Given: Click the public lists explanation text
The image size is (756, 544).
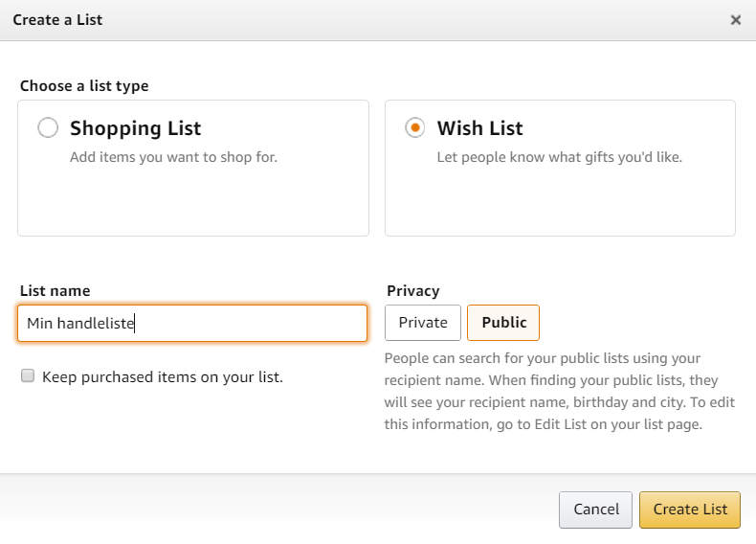Looking at the screenshot, I should pos(559,392).
